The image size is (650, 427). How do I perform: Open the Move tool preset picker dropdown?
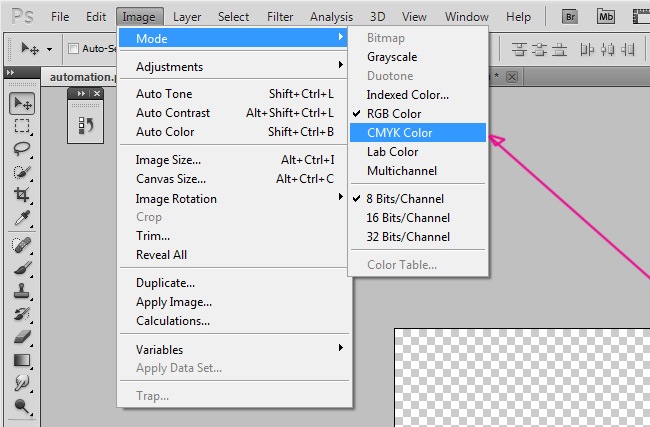[49, 48]
